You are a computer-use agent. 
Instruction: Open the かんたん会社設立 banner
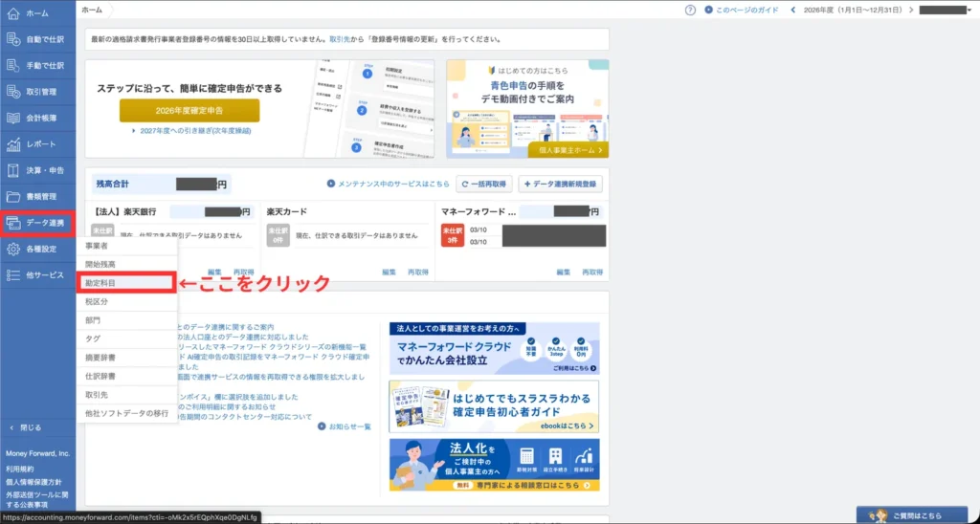494,348
